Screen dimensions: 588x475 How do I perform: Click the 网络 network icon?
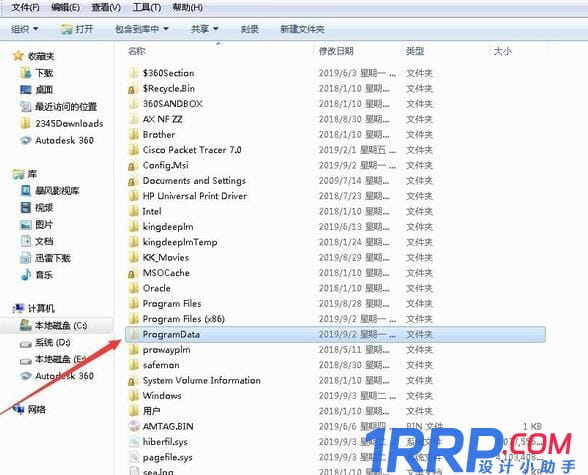tap(18, 409)
